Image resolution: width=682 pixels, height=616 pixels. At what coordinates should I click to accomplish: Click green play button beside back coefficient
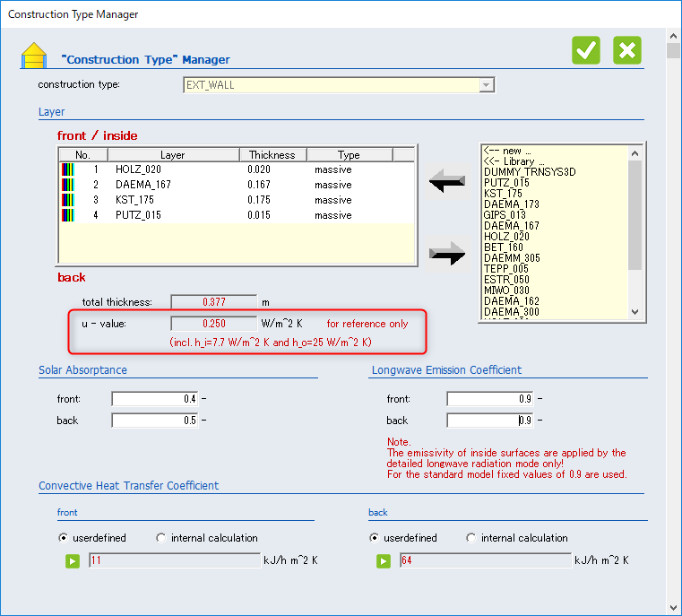click(384, 561)
